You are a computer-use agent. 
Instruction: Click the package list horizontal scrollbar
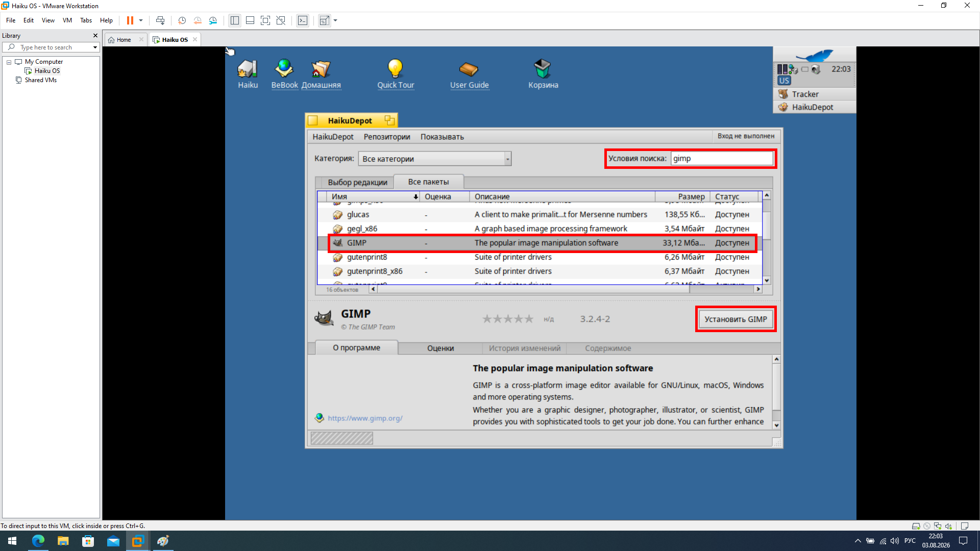pos(566,289)
